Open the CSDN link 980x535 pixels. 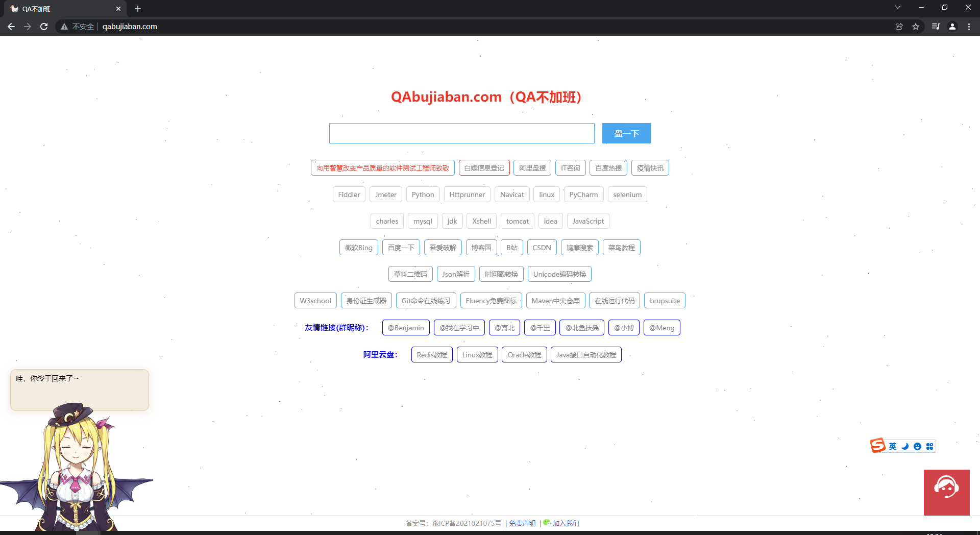[542, 248]
